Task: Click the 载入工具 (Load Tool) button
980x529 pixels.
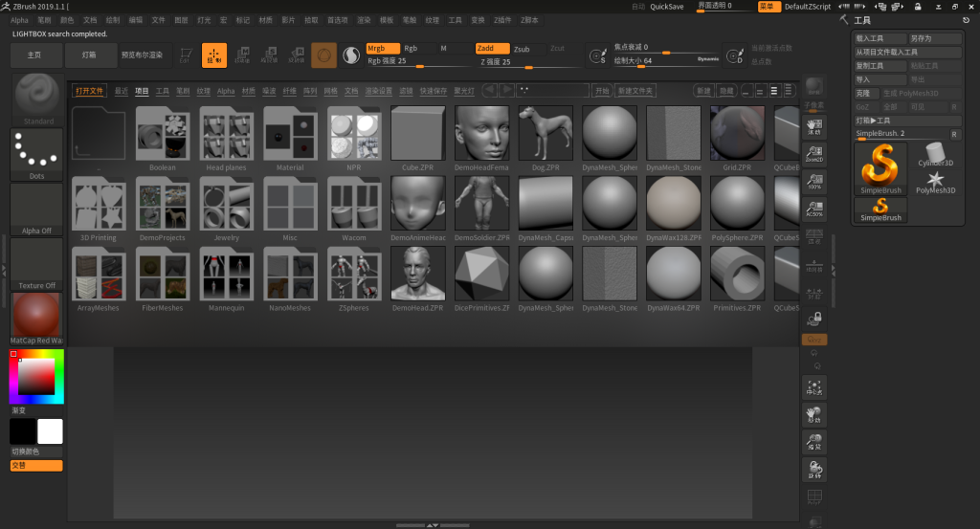Action: coord(880,39)
